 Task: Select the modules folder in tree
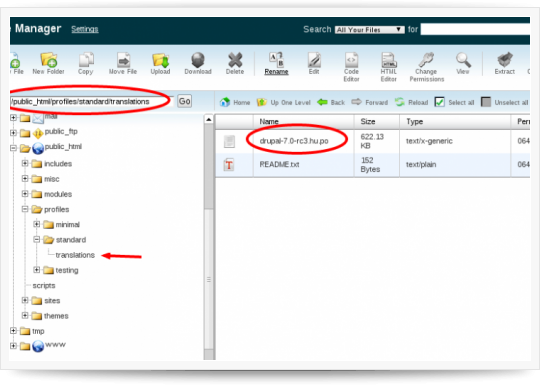tap(58, 194)
